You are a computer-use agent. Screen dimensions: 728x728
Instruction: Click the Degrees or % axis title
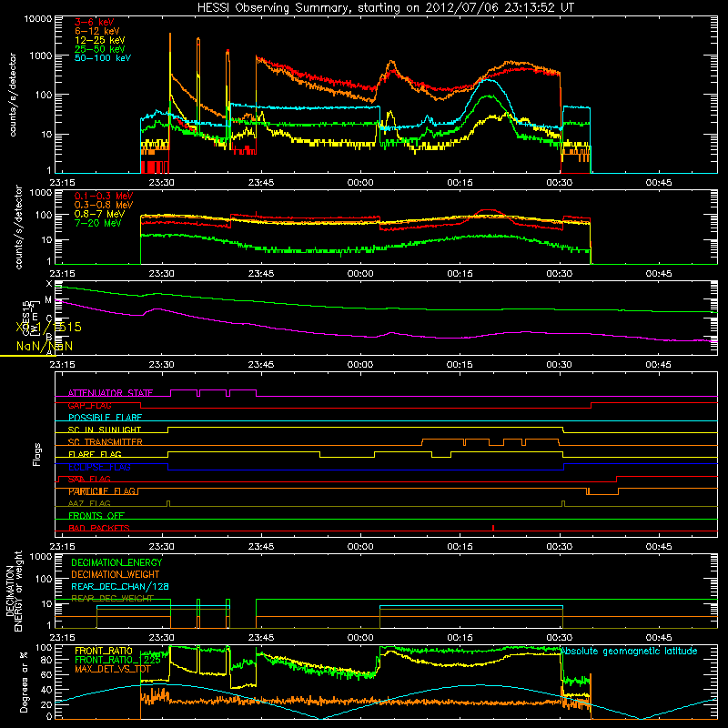click(24, 682)
